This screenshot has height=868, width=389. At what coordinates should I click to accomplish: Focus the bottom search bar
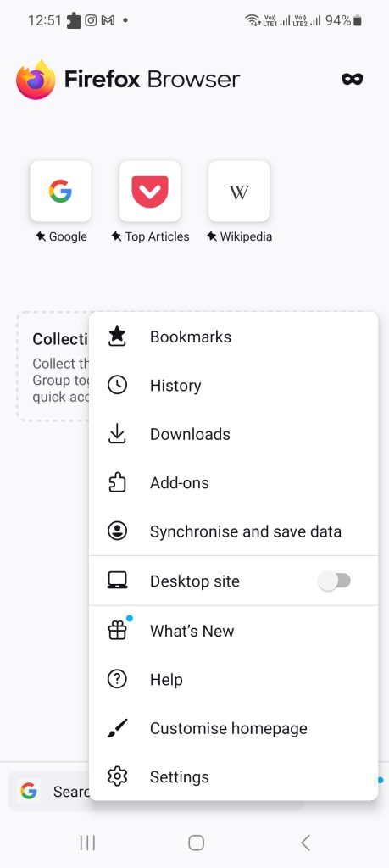click(155, 792)
